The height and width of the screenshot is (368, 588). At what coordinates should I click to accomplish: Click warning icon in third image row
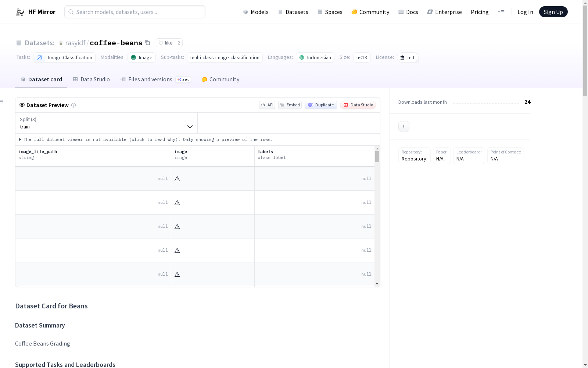point(177,226)
